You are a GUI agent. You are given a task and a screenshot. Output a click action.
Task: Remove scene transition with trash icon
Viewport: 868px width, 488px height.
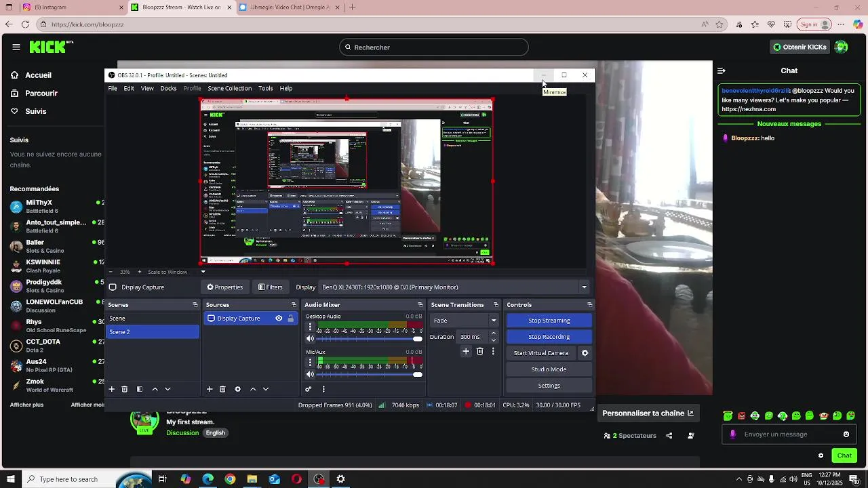(479, 351)
